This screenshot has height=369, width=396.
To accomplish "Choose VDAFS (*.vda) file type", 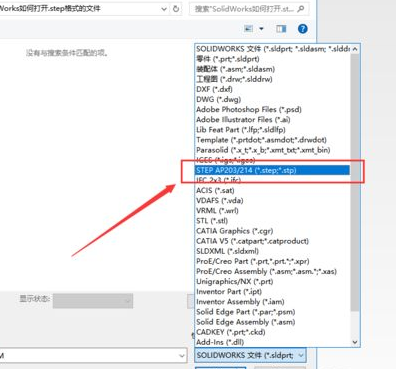I will coord(272,200).
